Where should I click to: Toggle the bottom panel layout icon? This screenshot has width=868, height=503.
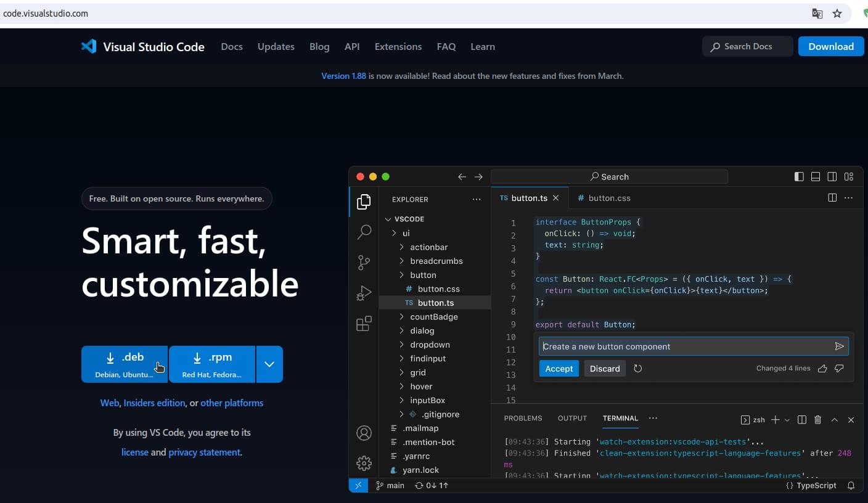pyautogui.click(x=816, y=176)
